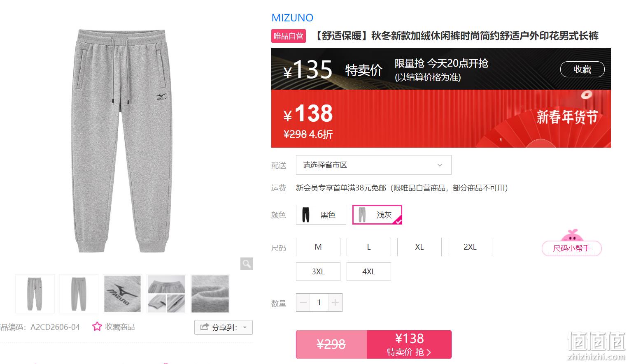The height and width of the screenshot is (364, 629).
Task: Open the 尺码小帮手 size helper
Action: pos(571,248)
